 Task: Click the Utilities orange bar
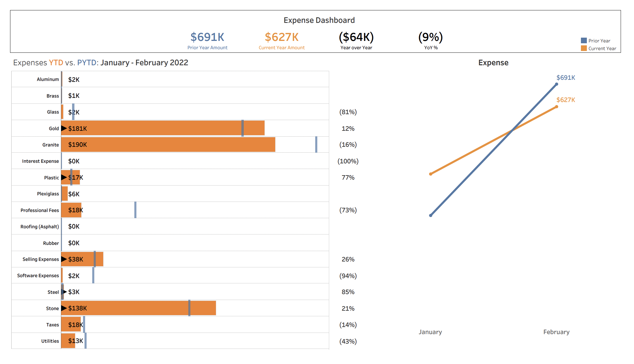point(68,341)
